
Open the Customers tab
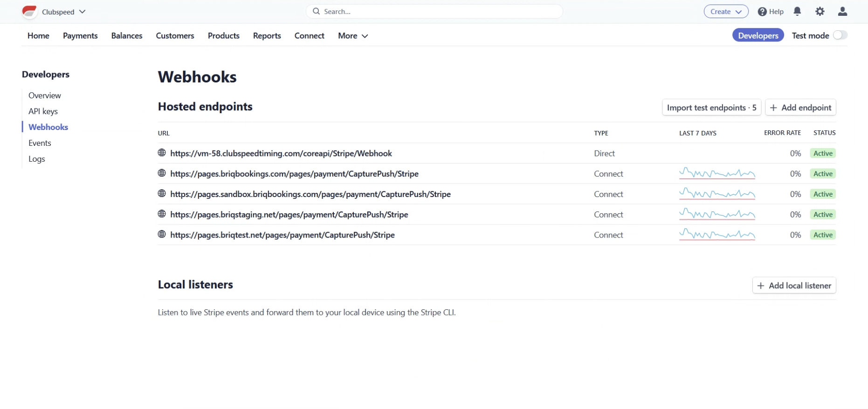point(175,36)
